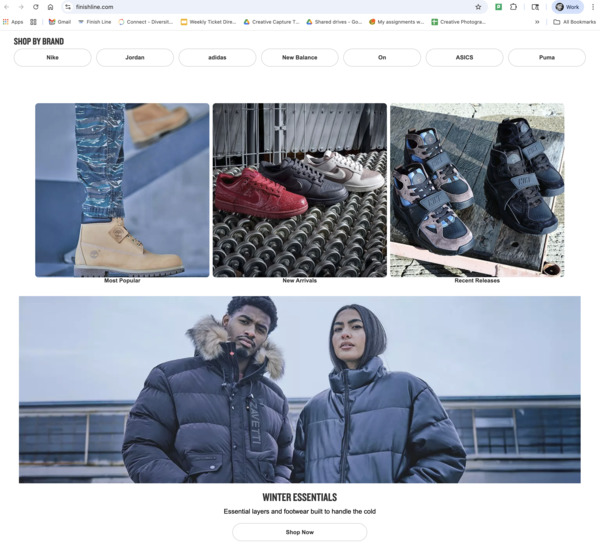Open the All Bookmarks folder

[x=574, y=22]
